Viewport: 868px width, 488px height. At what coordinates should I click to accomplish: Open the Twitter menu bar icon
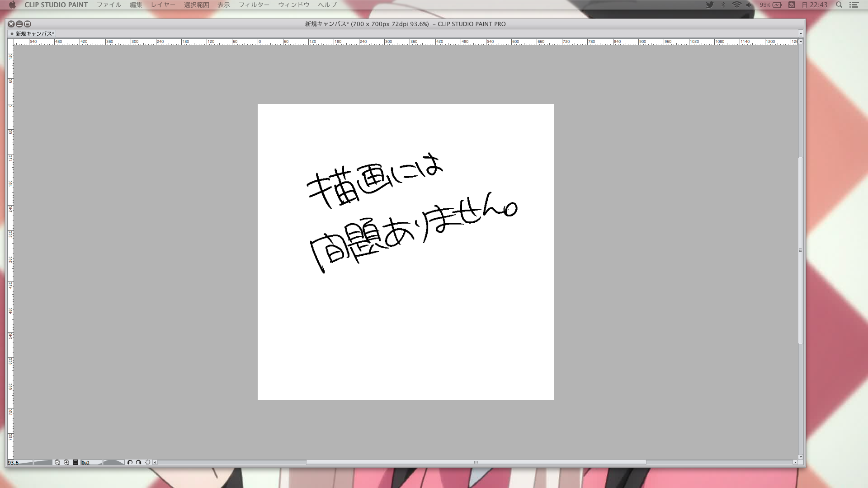[710, 5]
